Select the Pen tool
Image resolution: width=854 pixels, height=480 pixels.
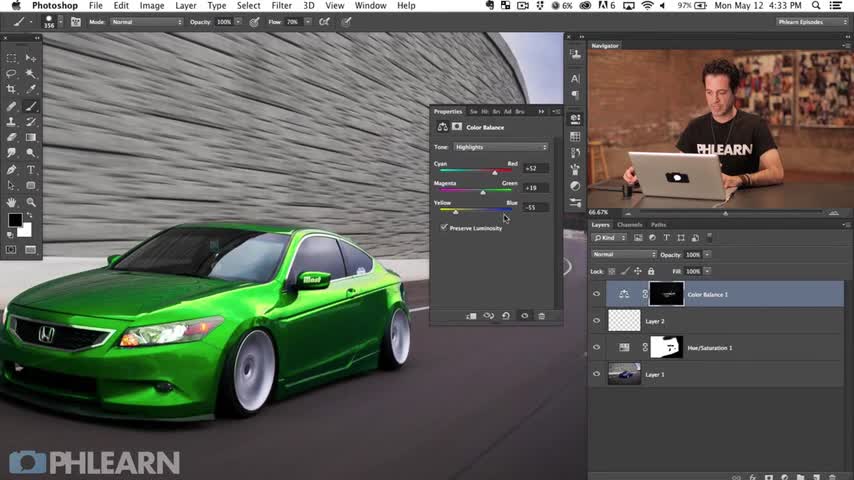coord(11,170)
